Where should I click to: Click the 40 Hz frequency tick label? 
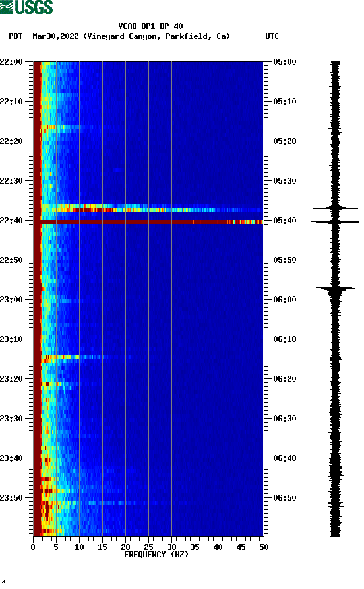pyautogui.click(x=218, y=547)
